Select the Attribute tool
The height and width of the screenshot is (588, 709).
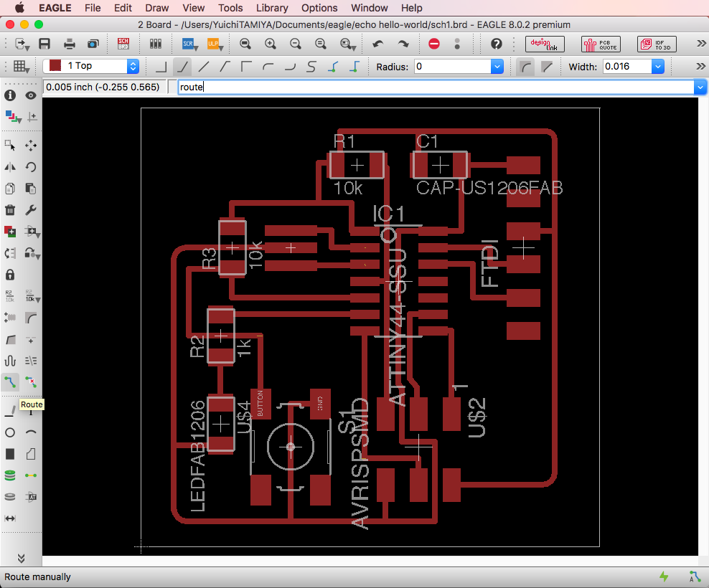31,497
